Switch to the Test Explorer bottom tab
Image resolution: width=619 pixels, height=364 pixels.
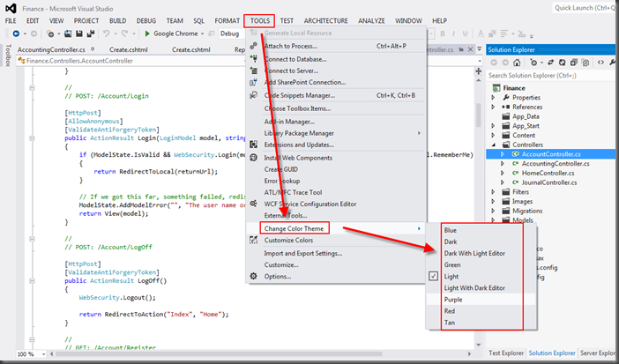506,353
